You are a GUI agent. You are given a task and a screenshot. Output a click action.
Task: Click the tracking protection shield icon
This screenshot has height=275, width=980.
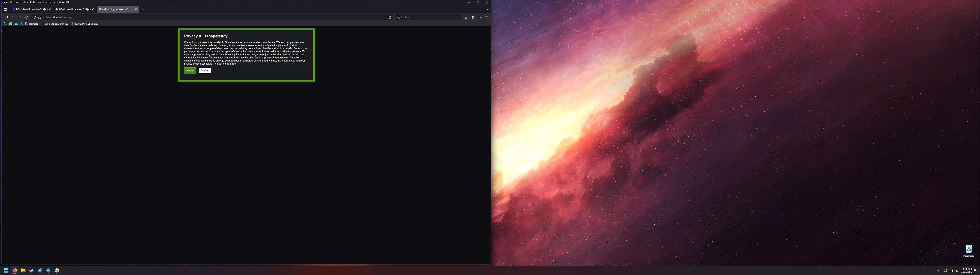pyautogui.click(x=34, y=17)
